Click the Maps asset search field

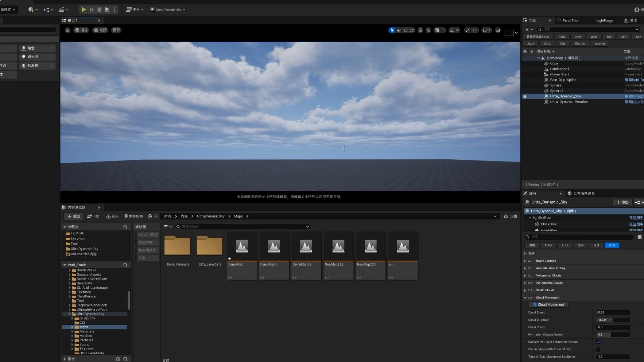(x=243, y=227)
